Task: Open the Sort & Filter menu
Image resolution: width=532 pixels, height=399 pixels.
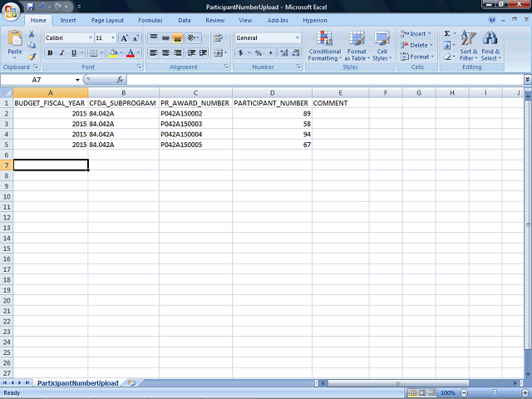Action: (469, 45)
